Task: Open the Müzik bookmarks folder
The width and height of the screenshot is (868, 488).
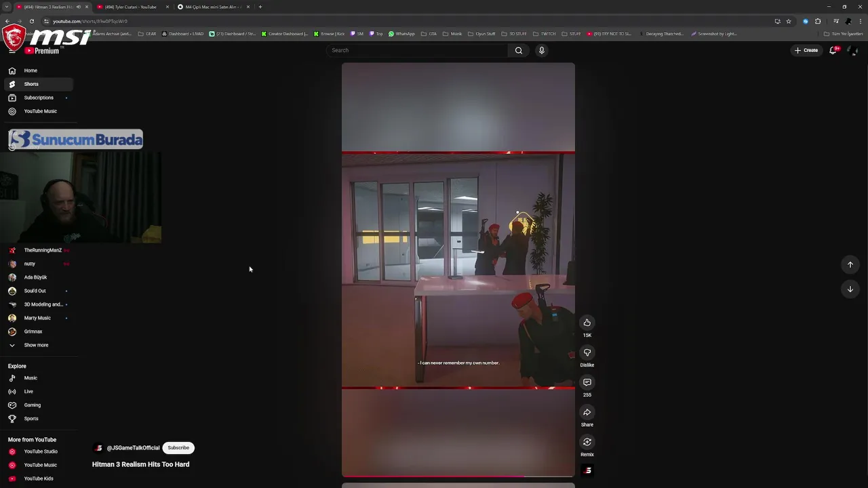Action: 452,34
